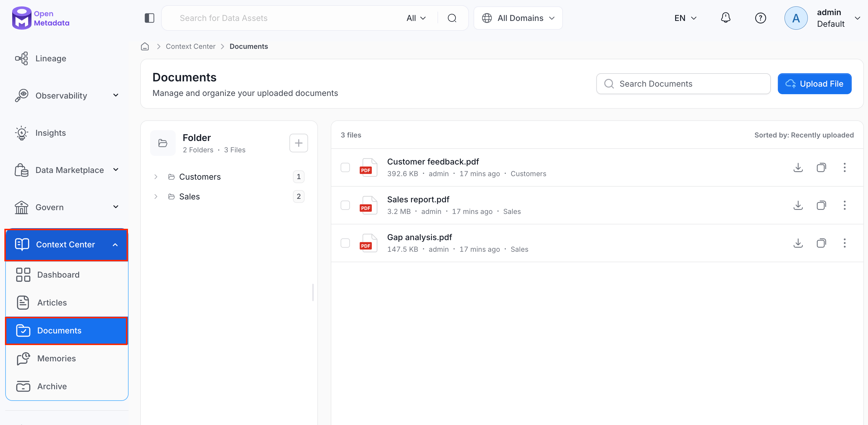This screenshot has height=425, width=868.
Task: Click the add folder plus button
Action: [298, 143]
